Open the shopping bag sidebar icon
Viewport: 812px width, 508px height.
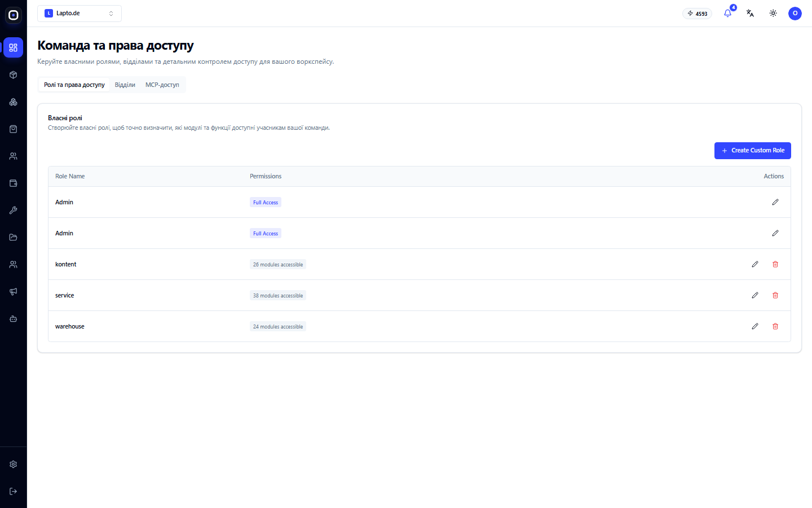tap(14, 129)
